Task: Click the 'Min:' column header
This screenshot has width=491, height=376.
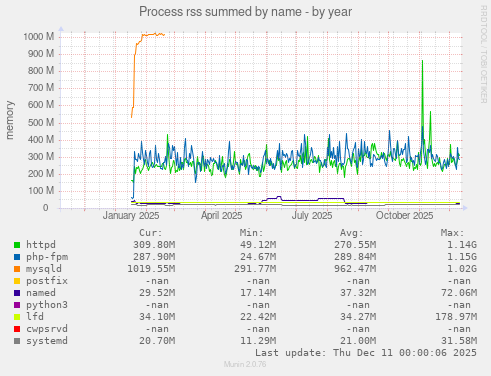Action: (251, 233)
